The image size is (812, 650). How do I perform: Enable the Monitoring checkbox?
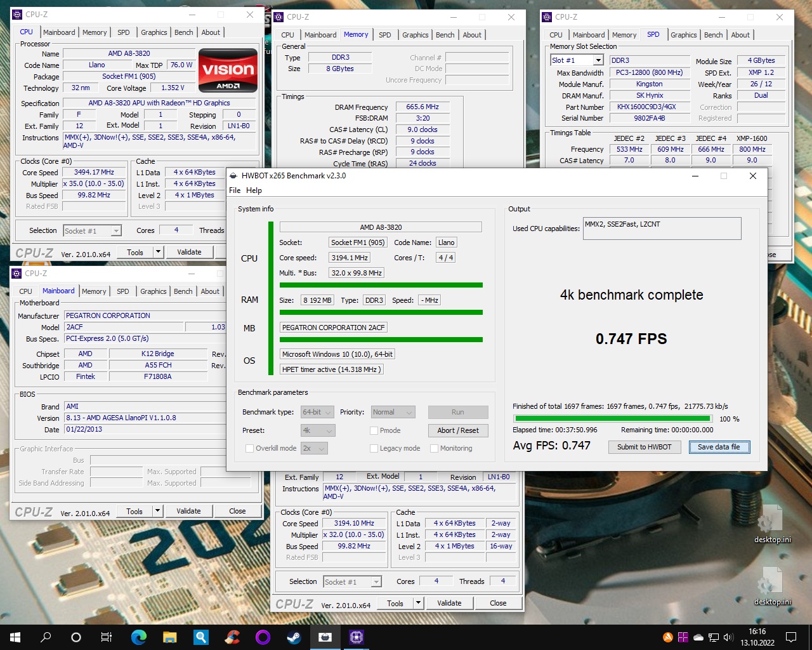pyautogui.click(x=435, y=448)
